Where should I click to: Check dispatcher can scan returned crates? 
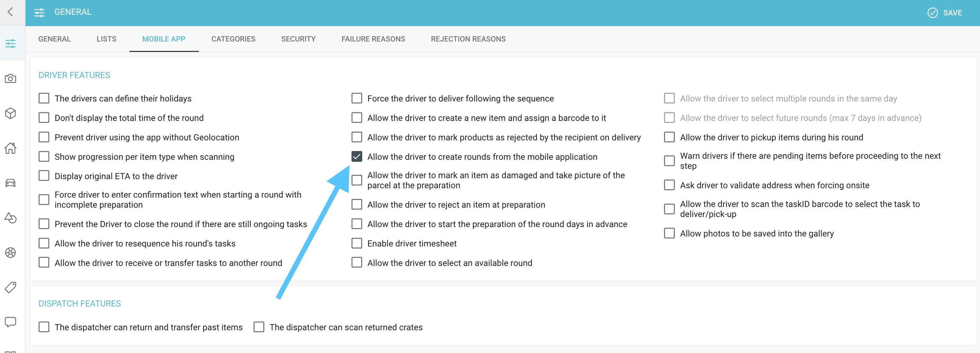click(x=259, y=327)
